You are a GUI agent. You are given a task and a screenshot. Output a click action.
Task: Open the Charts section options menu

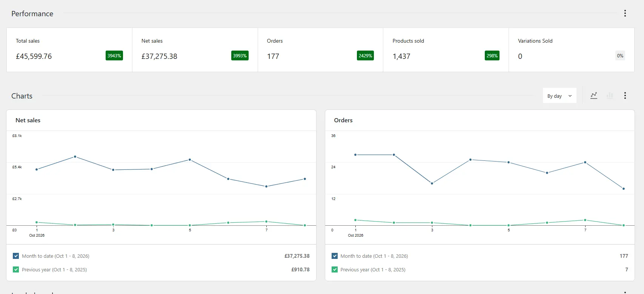(x=625, y=95)
